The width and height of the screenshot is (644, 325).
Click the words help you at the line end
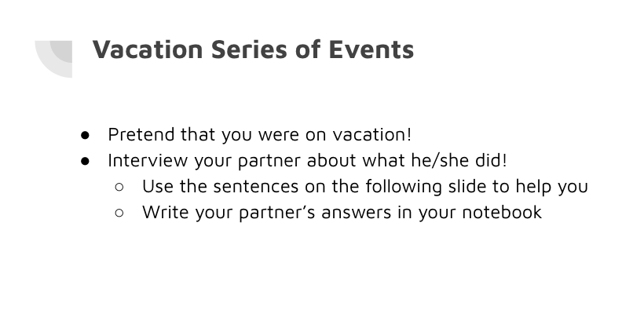tap(551, 187)
